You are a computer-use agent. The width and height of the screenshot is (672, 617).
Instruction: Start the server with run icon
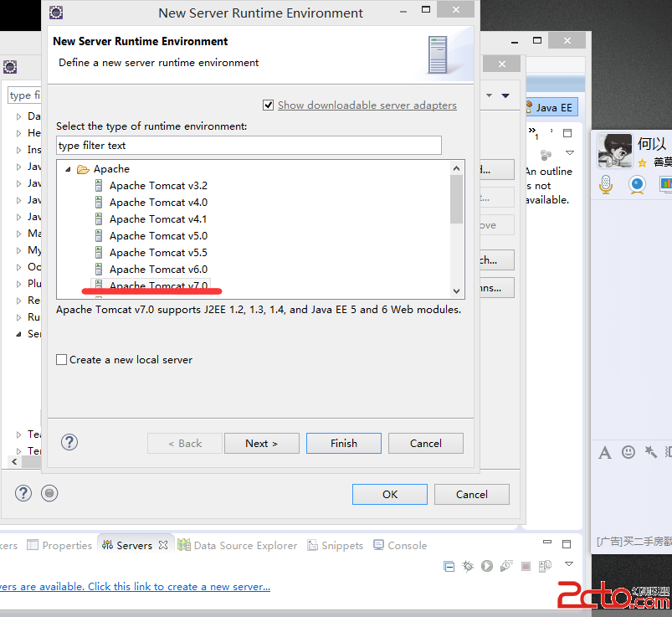(487, 566)
